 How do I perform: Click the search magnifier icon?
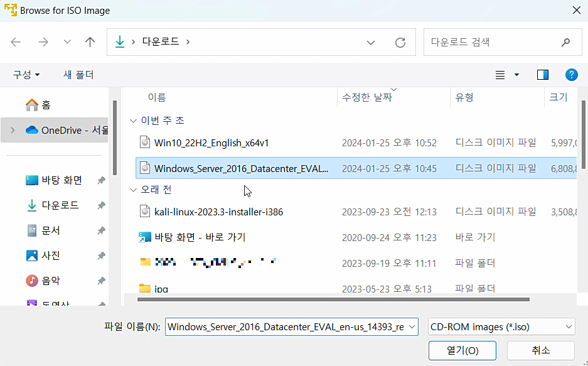565,42
